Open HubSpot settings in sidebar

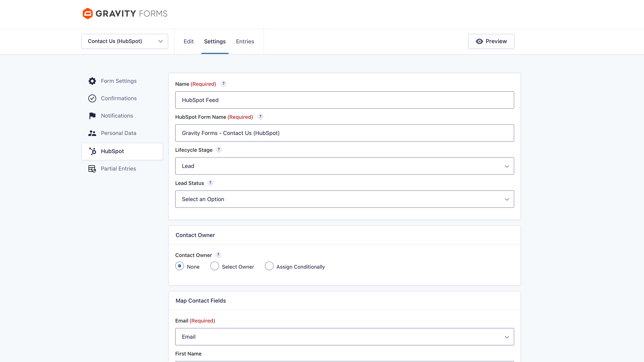(x=122, y=152)
